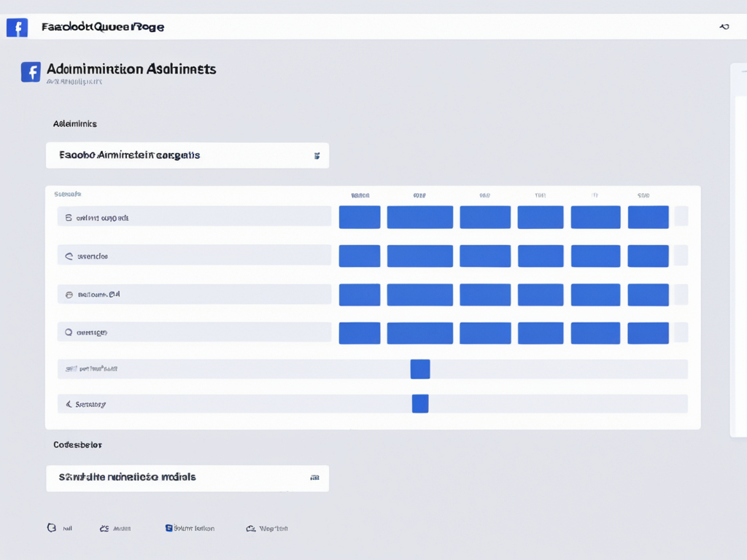Click the magnifier icon in the fourth table row
This screenshot has height=560, width=747.
[69, 332]
